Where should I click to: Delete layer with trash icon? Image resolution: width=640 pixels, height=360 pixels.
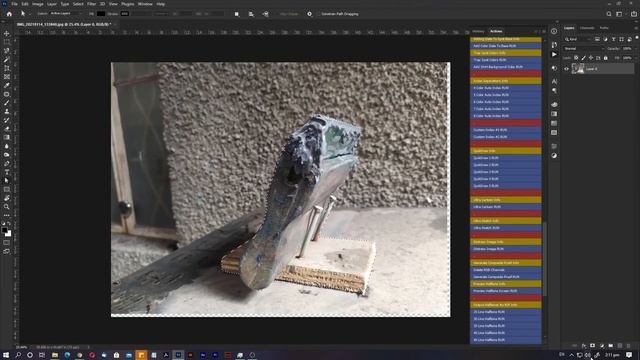click(629, 346)
